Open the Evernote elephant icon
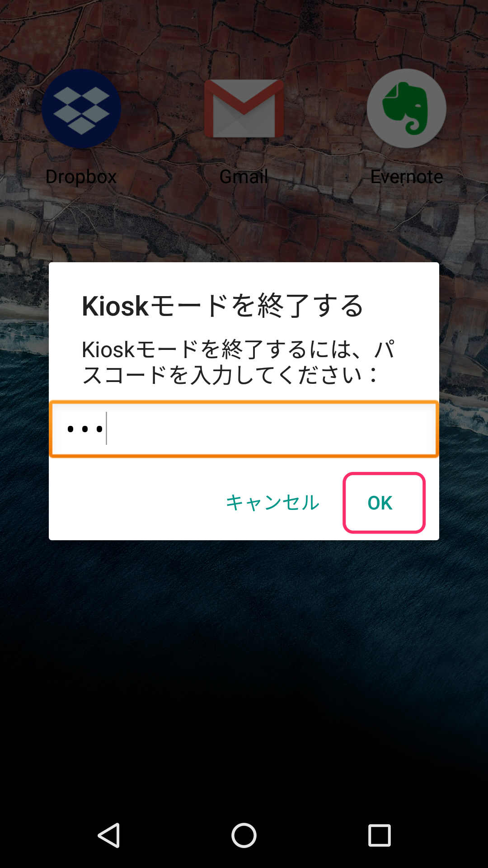This screenshot has width=488, height=868. 407,108
